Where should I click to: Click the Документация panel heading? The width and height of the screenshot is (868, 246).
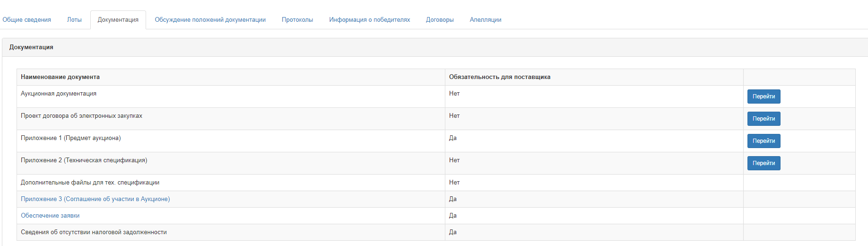pos(31,47)
